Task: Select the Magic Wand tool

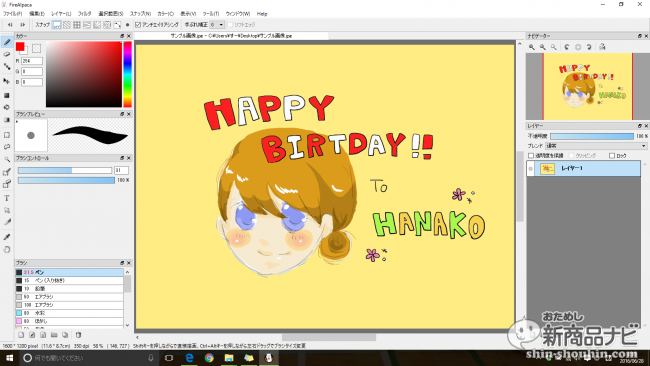Action: 7,159
